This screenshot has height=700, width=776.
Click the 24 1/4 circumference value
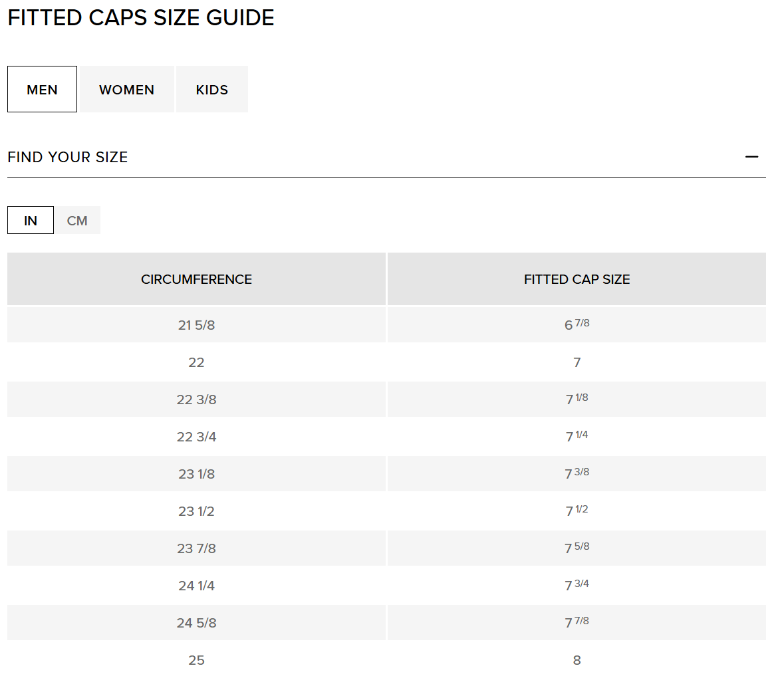point(196,586)
